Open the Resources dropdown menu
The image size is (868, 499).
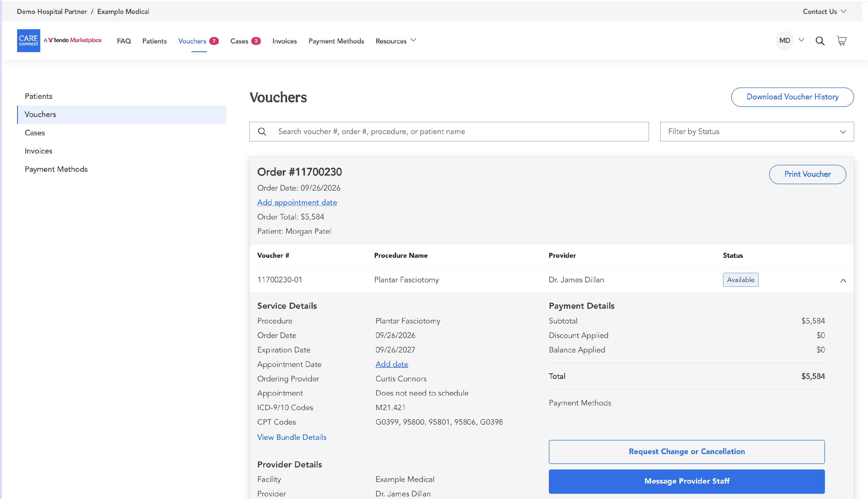[396, 41]
